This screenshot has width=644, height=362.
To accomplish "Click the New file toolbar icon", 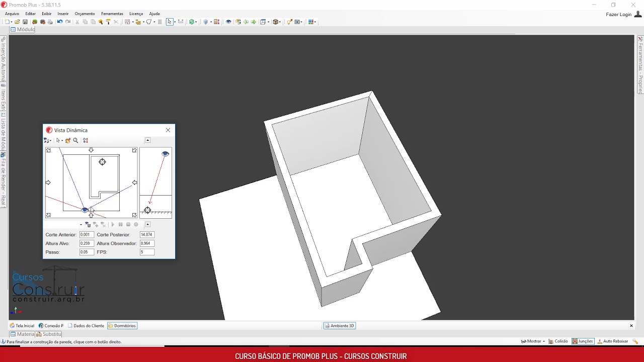I will tap(7, 22).
